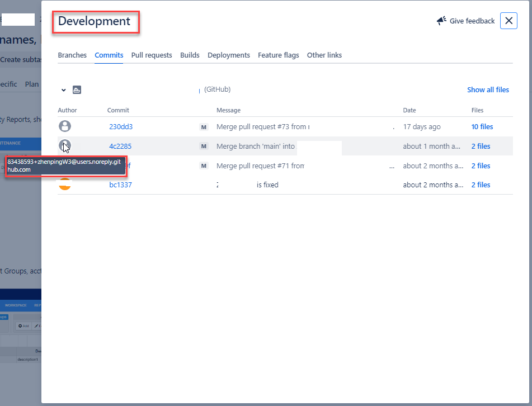Image resolution: width=532 pixels, height=406 pixels.
Task: Click merge badge M on commit 230dd3 row
Action: click(204, 127)
